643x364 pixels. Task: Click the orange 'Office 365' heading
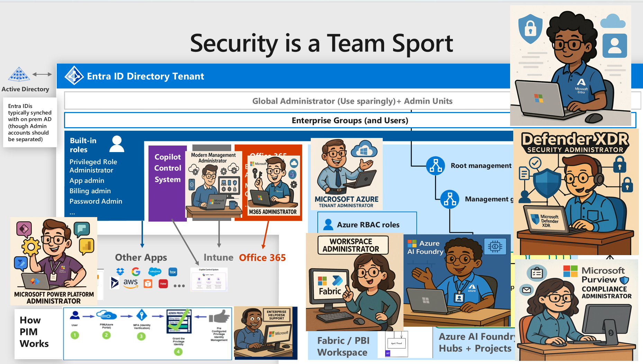click(x=263, y=258)
